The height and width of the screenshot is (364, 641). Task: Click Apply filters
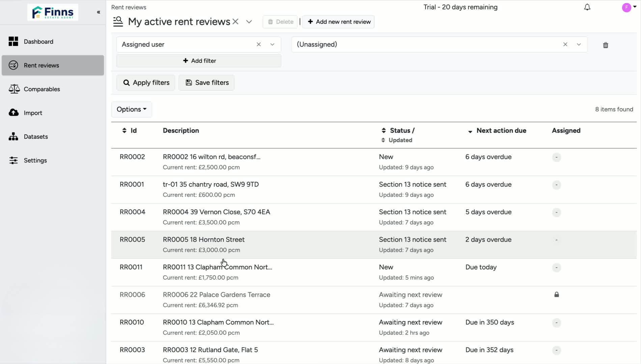pyautogui.click(x=146, y=83)
